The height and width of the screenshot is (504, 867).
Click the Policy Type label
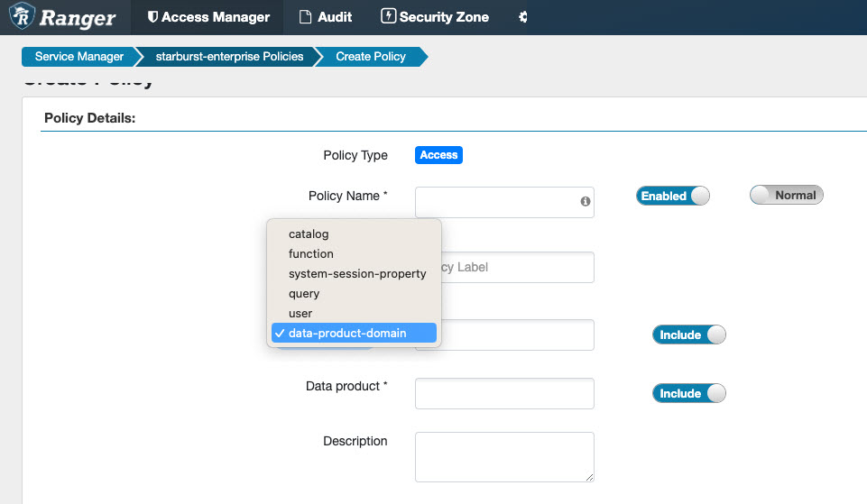(x=355, y=155)
